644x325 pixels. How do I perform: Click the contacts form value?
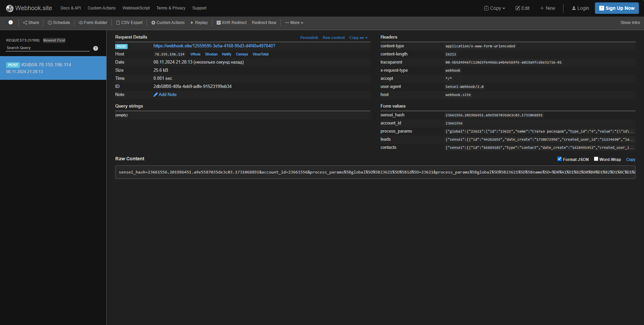[x=539, y=147]
